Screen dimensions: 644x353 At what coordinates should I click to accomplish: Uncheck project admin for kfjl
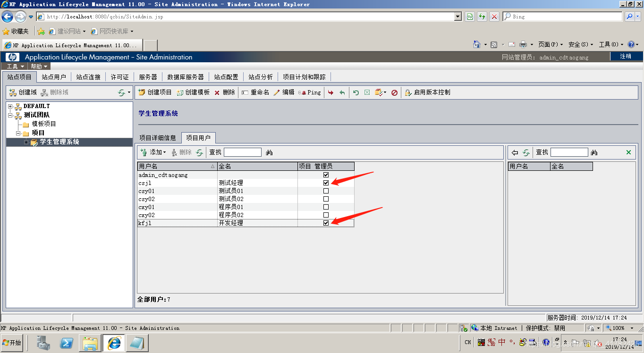326,223
